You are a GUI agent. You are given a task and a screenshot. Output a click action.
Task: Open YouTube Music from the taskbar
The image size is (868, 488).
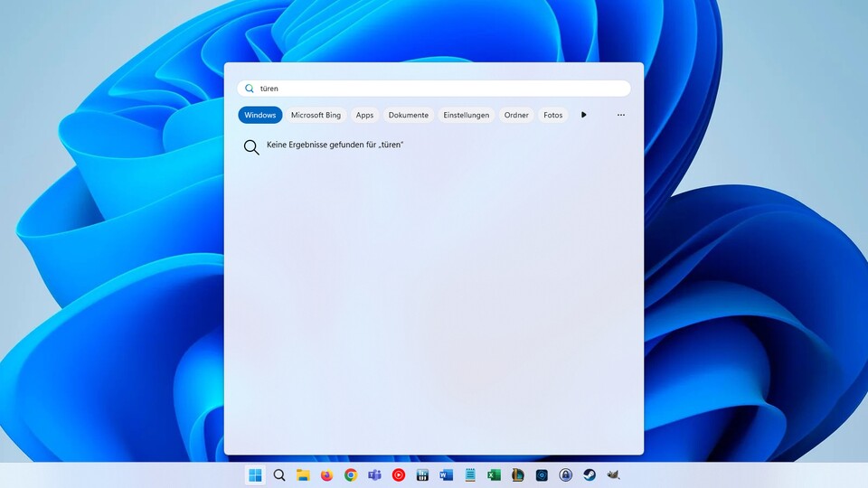399,475
